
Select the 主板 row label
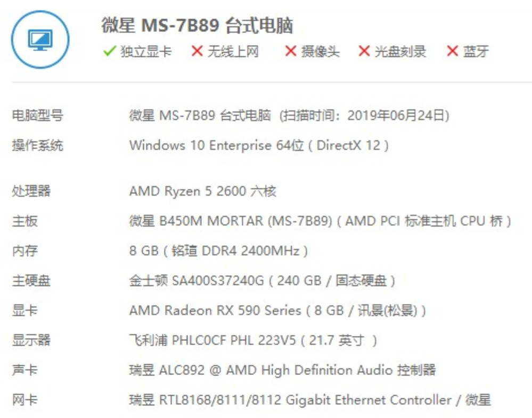25,221
